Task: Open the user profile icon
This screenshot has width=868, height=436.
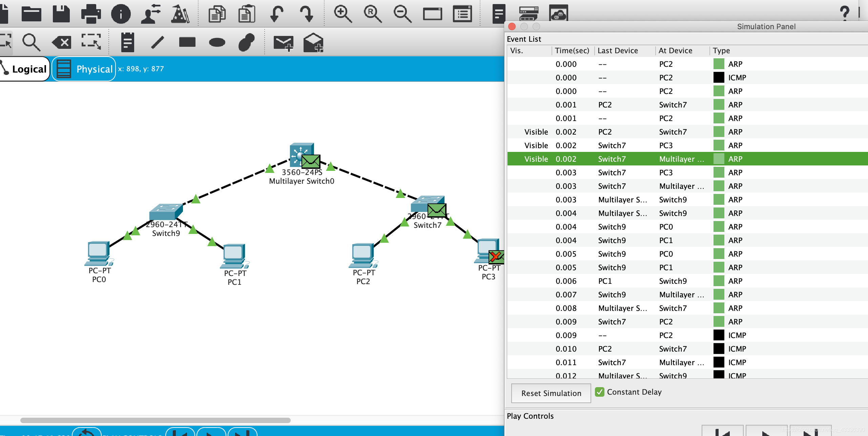Action: tap(150, 14)
